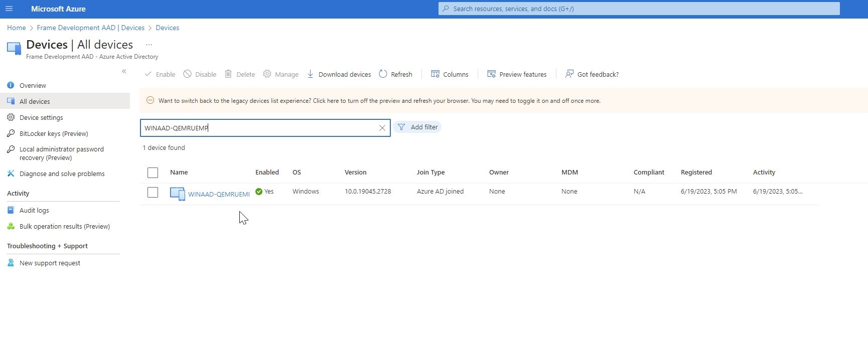Sort by the Compliant column header
The image size is (868, 337).
coord(649,172)
